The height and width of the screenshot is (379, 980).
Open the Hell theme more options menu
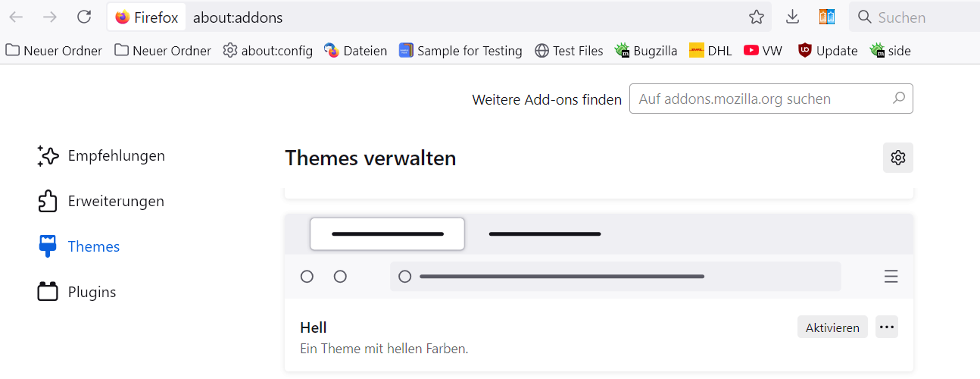click(887, 327)
